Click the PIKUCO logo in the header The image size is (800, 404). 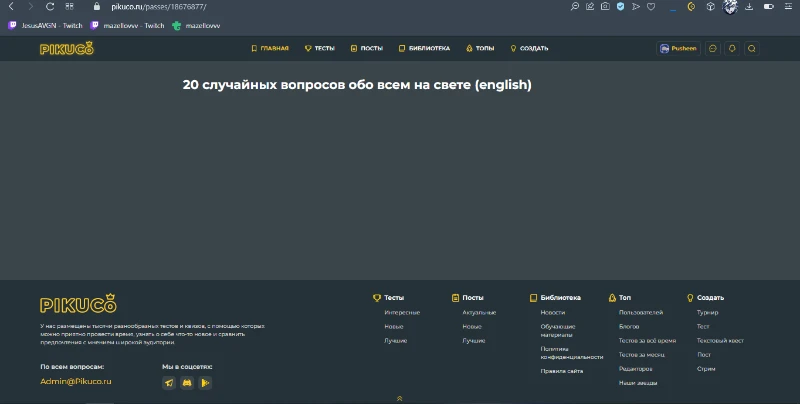[x=67, y=48]
